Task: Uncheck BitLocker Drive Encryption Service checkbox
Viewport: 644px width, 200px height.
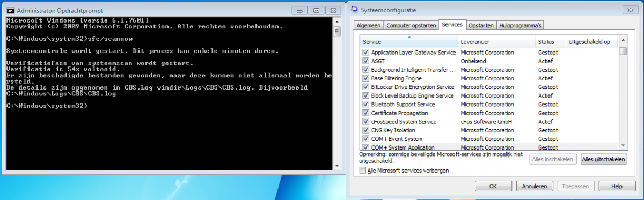Action: (x=365, y=87)
